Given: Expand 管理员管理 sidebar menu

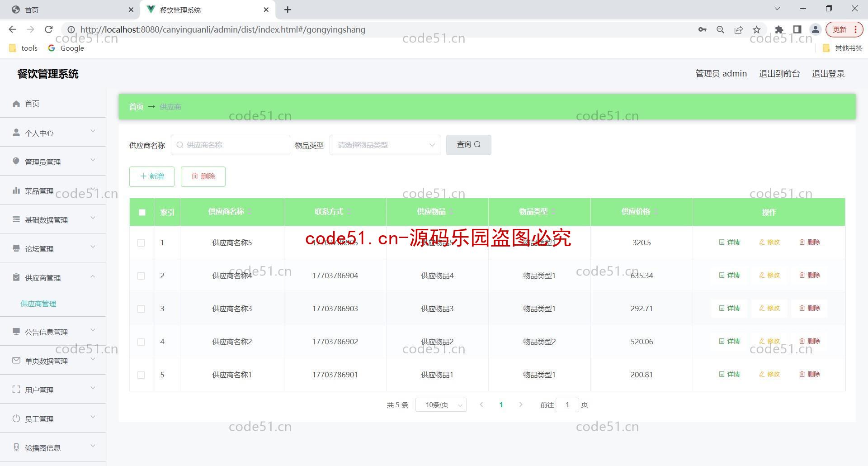Looking at the screenshot, I should [x=53, y=162].
